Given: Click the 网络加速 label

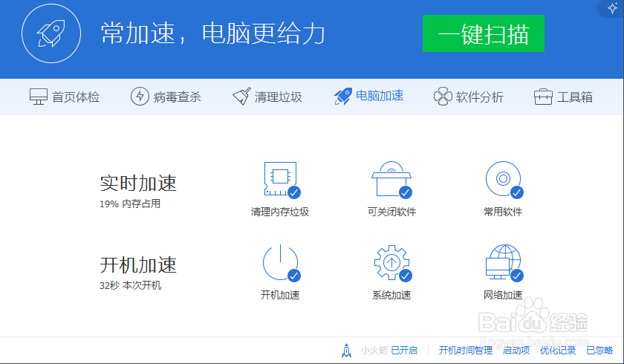Looking at the screenshot, I should point(503,295).
